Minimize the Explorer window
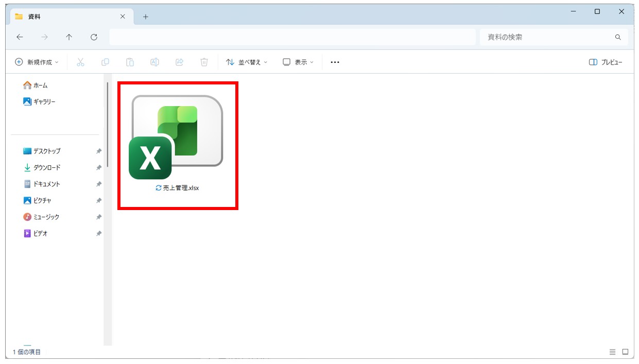 574,11
